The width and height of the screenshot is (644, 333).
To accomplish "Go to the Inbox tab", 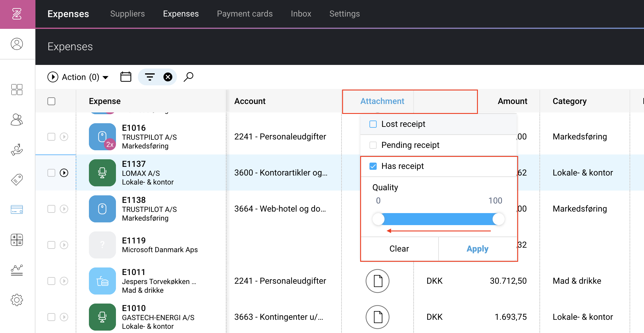I will (301, 14).
